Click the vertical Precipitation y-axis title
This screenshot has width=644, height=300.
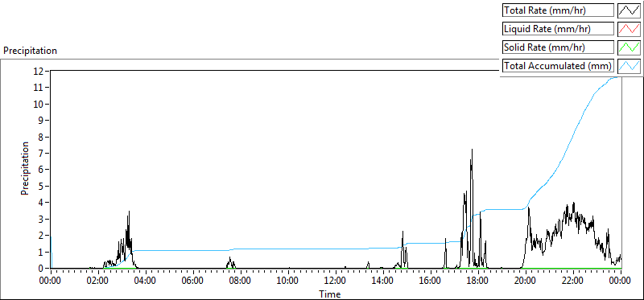[x=25, y=168]
